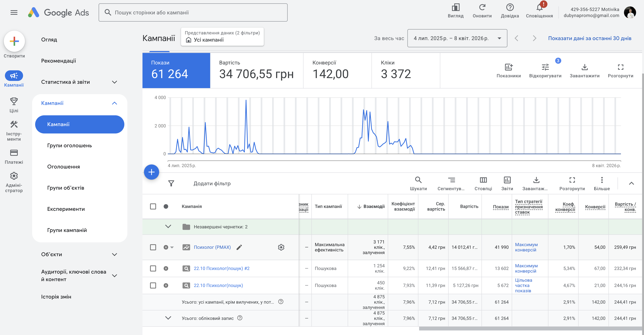Screen dimensions: 644x335
Task: Open the Історія змін menu item
Action: (56, 297)
